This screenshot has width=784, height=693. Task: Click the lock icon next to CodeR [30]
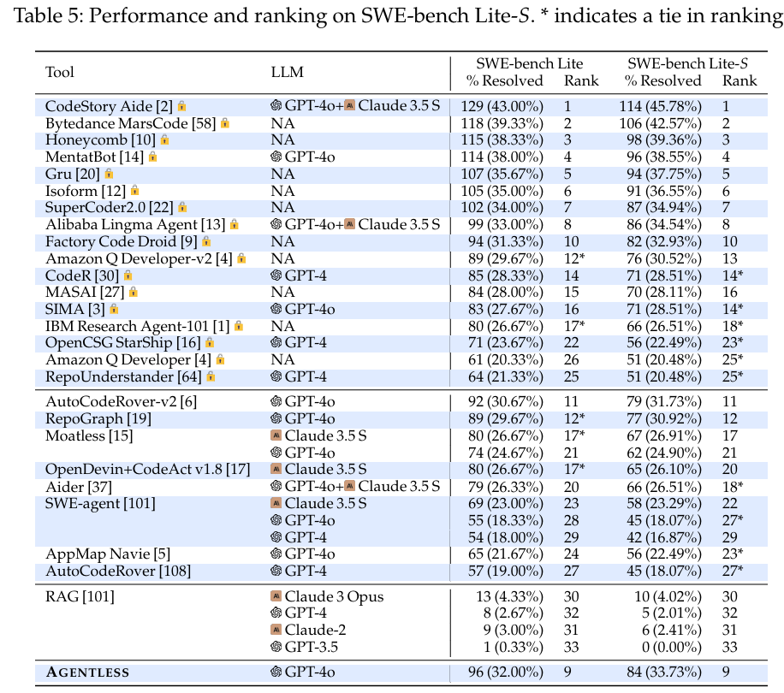pyautogui.click(x=128, y=275)
